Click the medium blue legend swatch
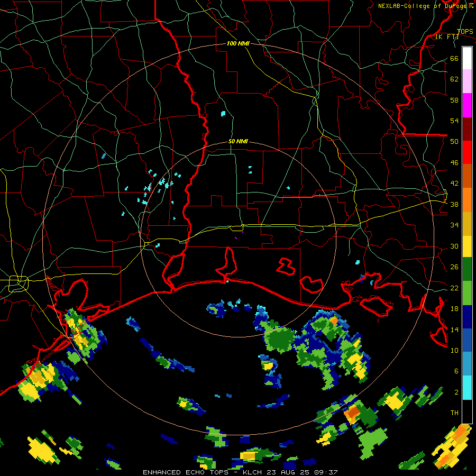This screenshot has height=476, width=476. (x=467, y=340)
